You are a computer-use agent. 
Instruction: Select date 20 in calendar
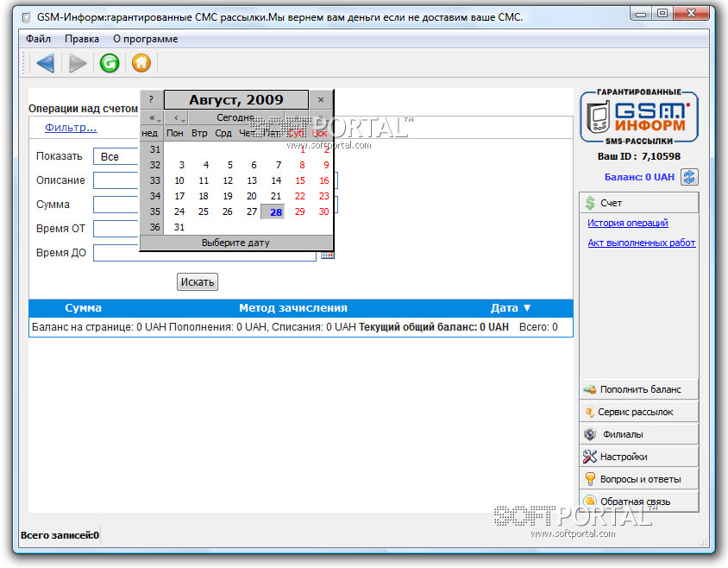(252, 196)
